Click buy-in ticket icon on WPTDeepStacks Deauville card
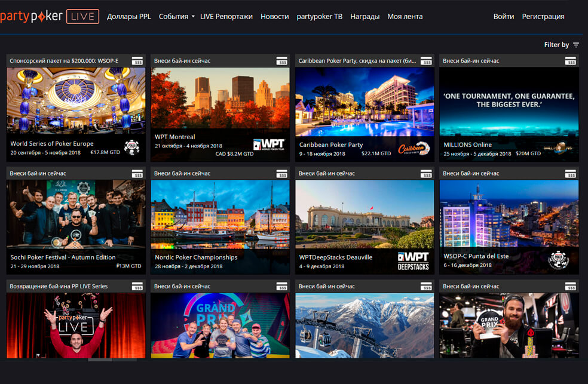This screenshot has height=384, width=588. (x=426, y=173)
